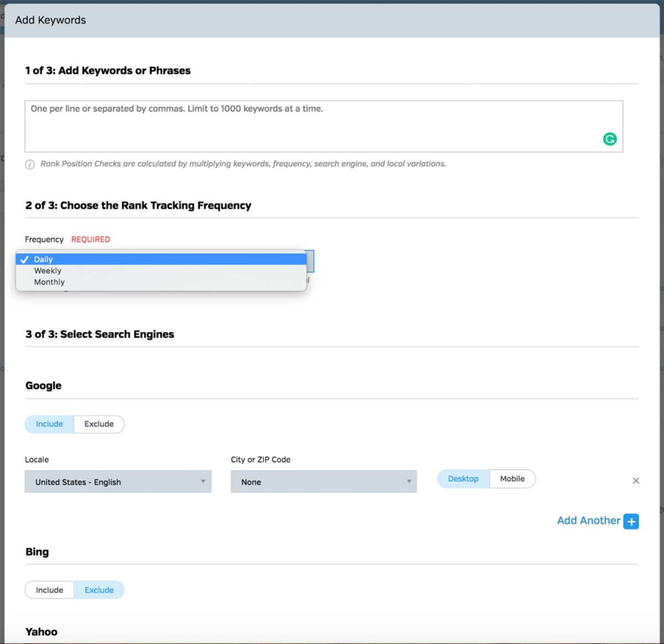The width and height of the screenshot is (664, 644).
Task: Switch Google tracking to Mobile
Action: [x=513, y=479]
